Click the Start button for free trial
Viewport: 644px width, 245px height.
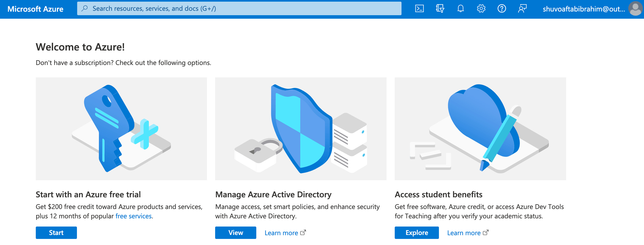click(x=56, y=233)
